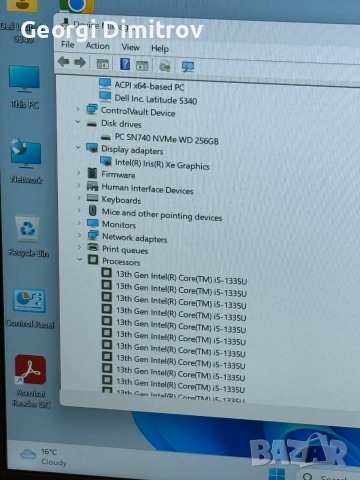Open the This PC desktop icon
The image size is (360, 480).
coord(24,88)
